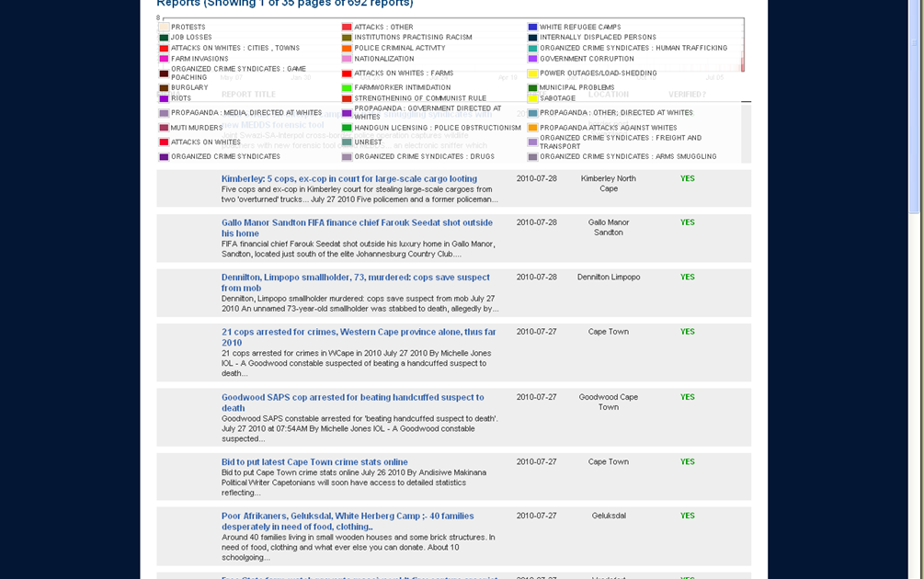Viewport: 924px width, 579px height.
Task: Click the Organized Crime Syndicates : Drugs swatch
Action: click(x=347, y=156)
